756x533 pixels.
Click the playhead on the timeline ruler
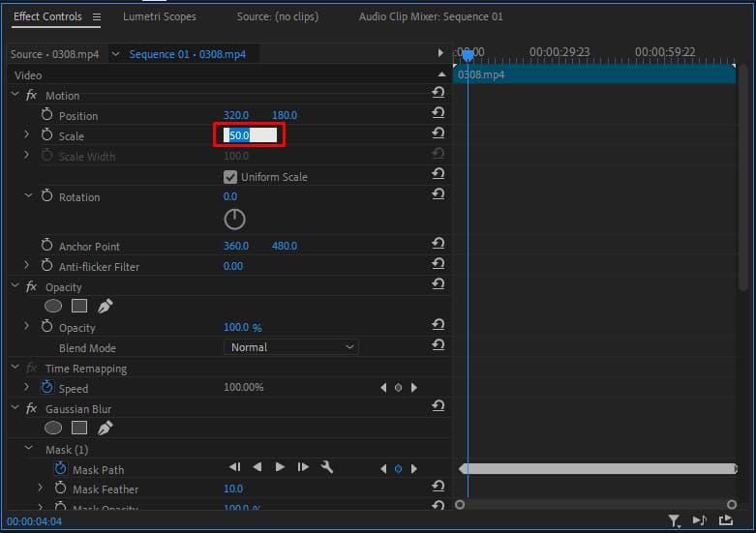[467, 54]
